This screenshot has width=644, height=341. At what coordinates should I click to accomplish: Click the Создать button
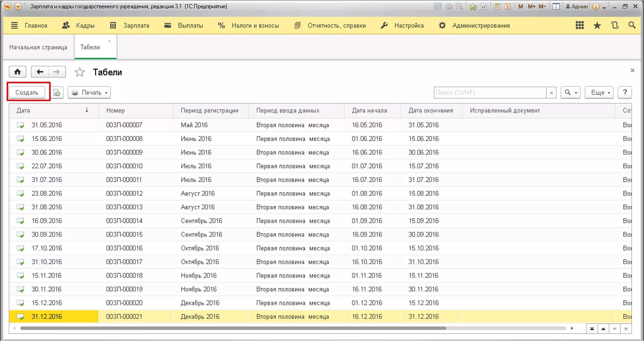pos(27,92)
